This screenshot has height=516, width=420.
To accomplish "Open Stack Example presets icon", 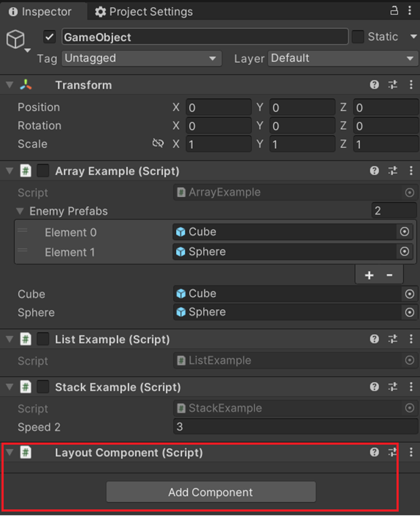I will point(393,387).
